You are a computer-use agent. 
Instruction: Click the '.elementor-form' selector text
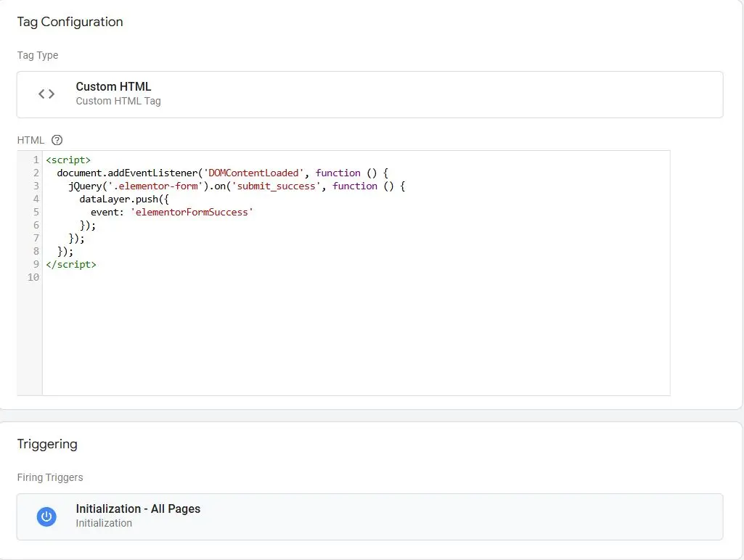click(155, 186)
